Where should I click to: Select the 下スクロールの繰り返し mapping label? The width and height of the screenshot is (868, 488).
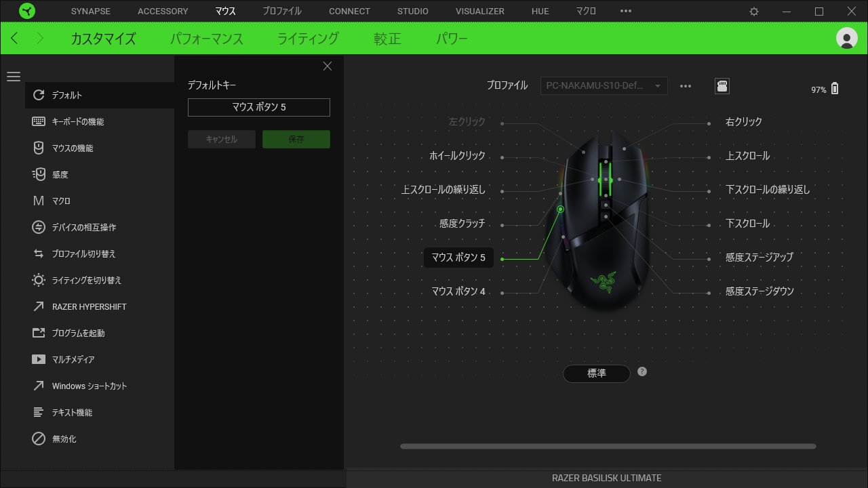point(768,190)
